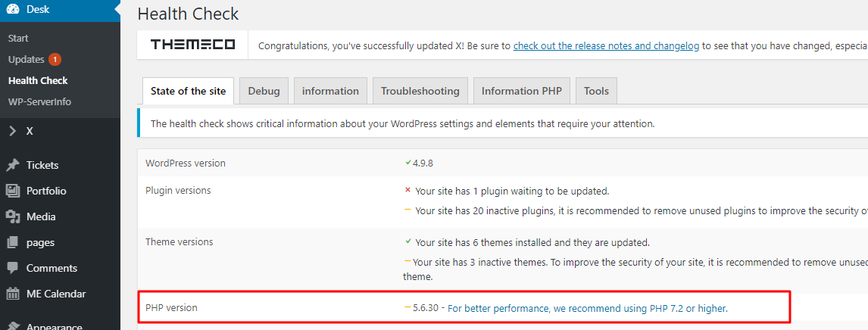The width and height of the screenshot is (868, 330).
Task: Click the Tickets pin icon
Action: pos(12,165)
